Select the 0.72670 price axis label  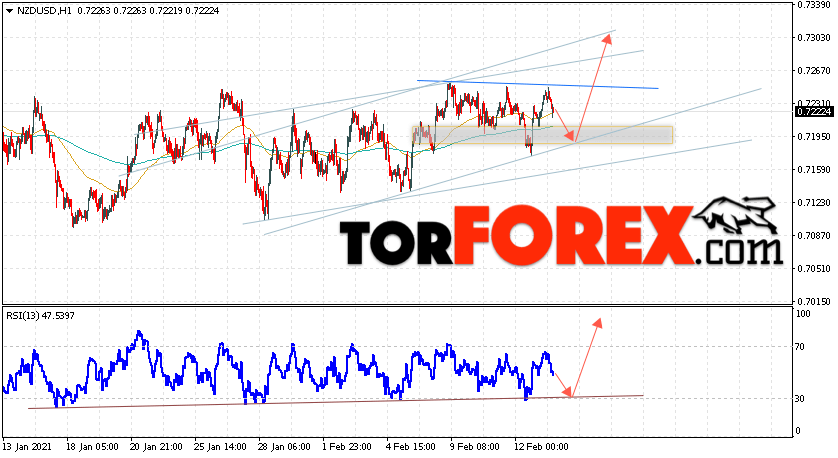[x=814, y=71]
